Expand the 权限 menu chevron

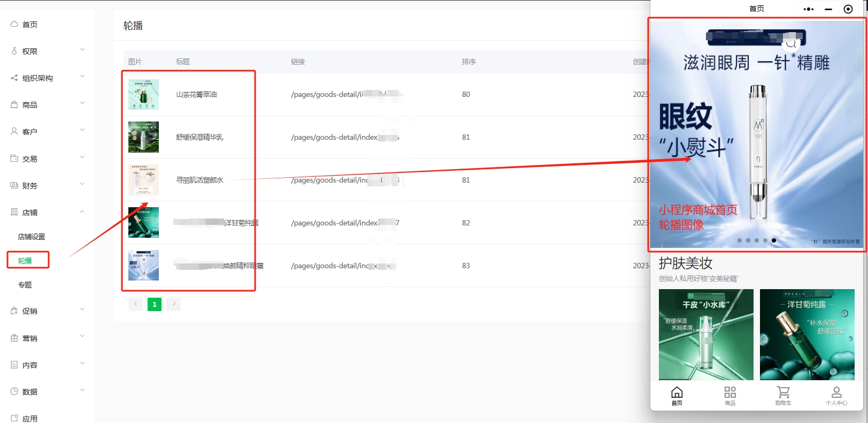coord(82,50)
